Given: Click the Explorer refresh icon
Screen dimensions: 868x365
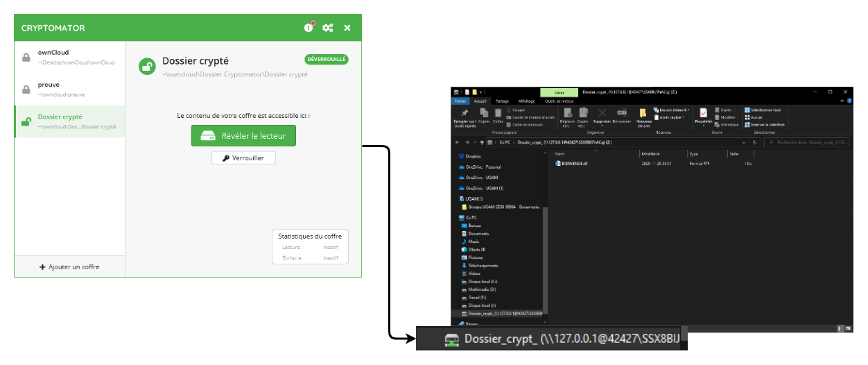Looking at the screenshot, I should pos(754,142).
